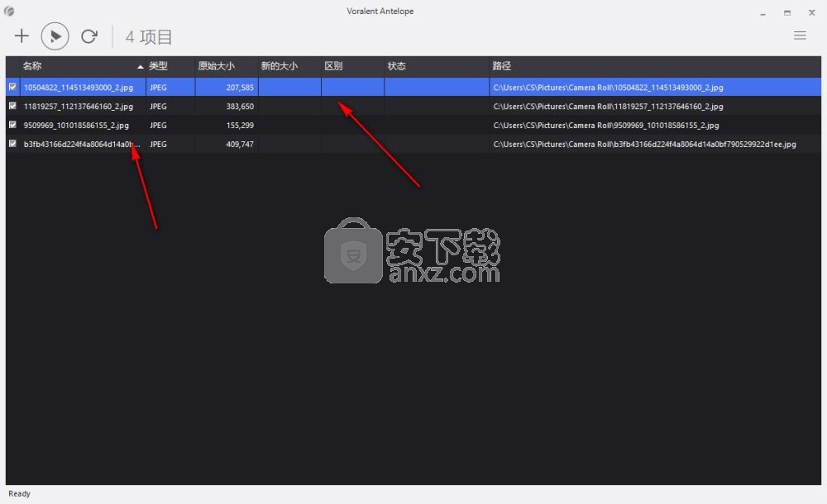The height and width of the screenshot is (504, 827).
Task: Sort by the 路径 column header
Action: (x=655, y=66)
